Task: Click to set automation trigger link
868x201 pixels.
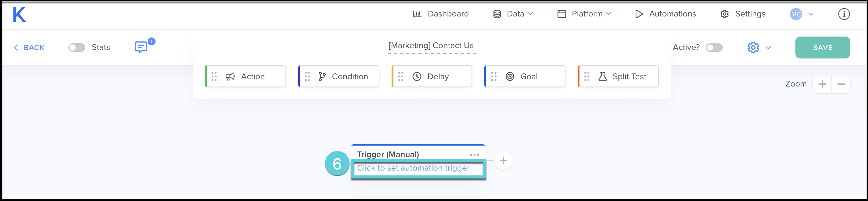Action: (413, 168)
